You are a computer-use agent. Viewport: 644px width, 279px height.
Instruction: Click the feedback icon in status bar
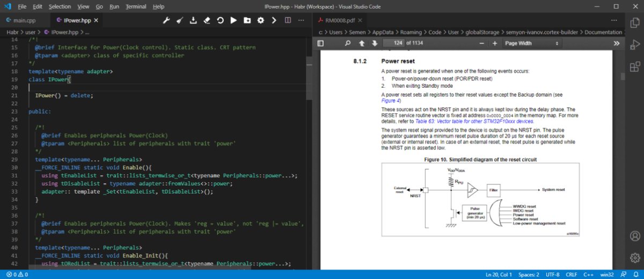coord(623,274)
